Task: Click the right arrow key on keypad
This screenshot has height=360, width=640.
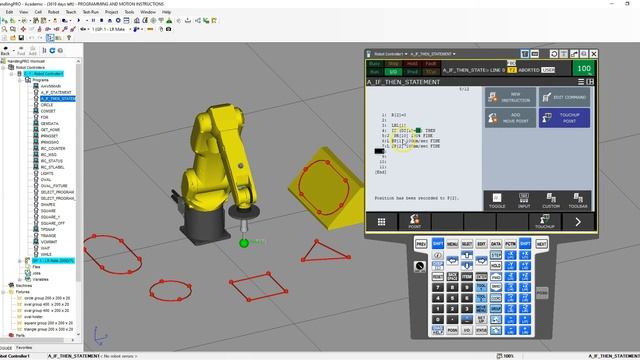Action: tap(482, 260)
